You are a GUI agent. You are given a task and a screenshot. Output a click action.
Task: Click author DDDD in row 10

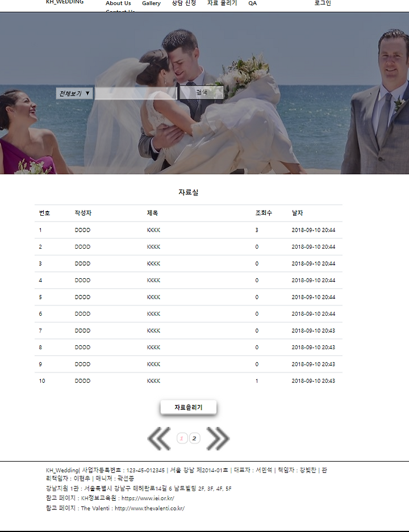click(82, 381)
